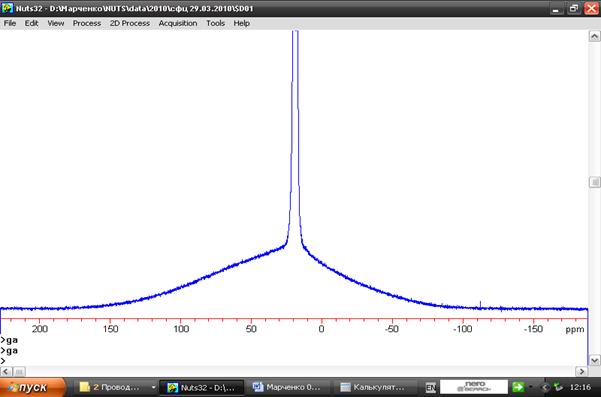Open the Edit menu
The image size is (601, 397).
tap(31, 23)
